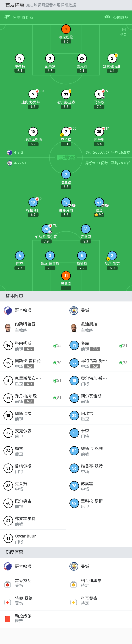The image size is (132, 644).
Task: Select 罗德里 number 16 player badge
Action: pyautogui.click(x=86, y=229)
